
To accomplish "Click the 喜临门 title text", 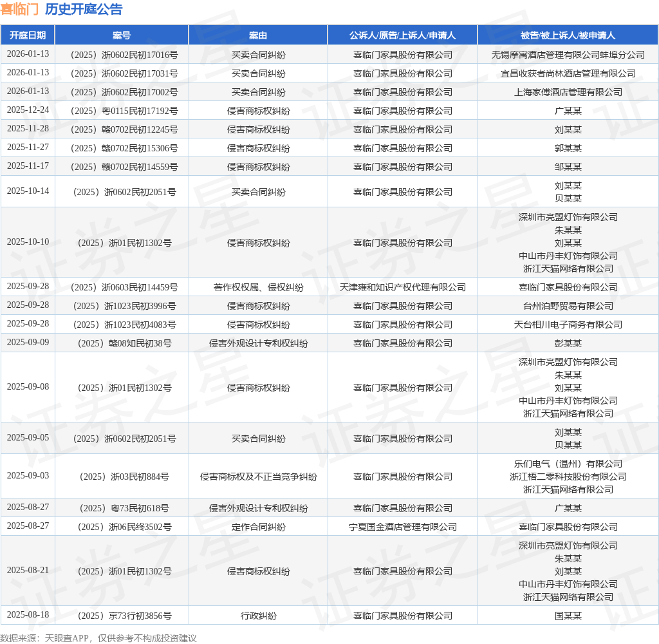I will 19,9.
